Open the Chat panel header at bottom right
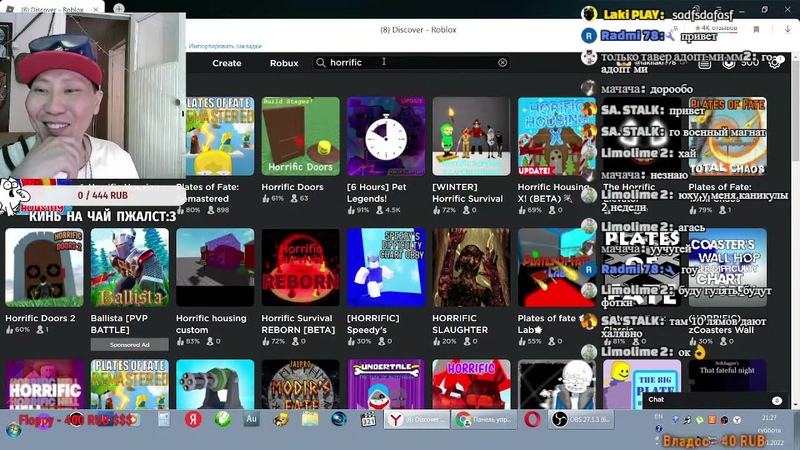 click(716, 400)
